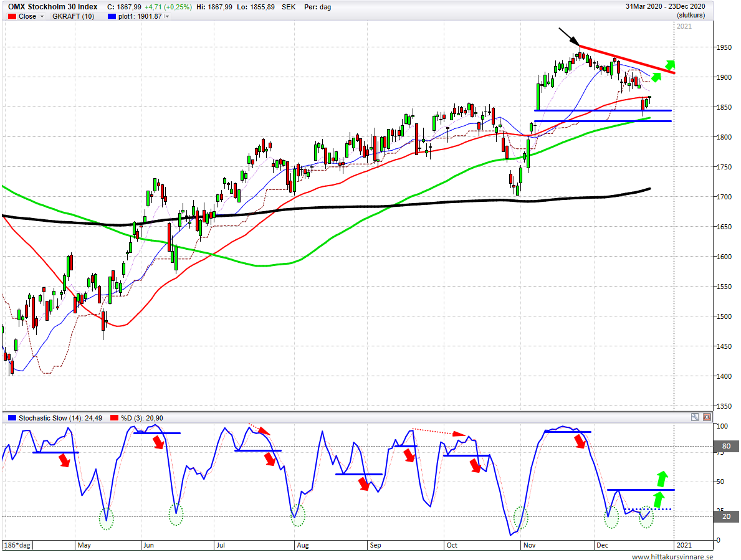Click the Nov label on time axis

tap(529, 546)
